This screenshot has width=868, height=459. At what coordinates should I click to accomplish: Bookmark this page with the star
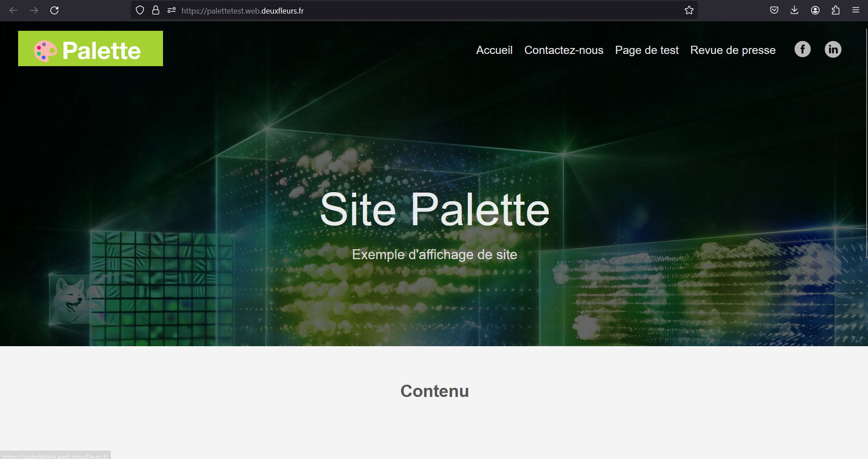coord(689,10)
